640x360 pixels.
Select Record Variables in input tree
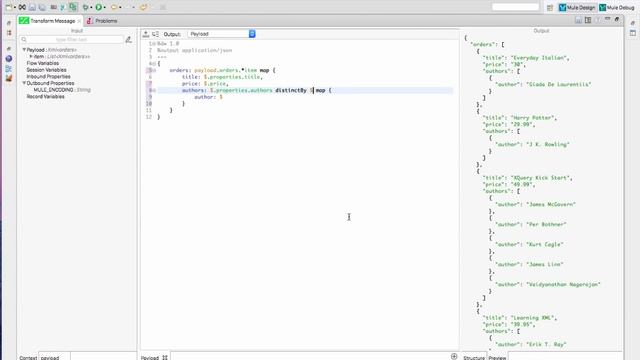(x=45, y=96)
